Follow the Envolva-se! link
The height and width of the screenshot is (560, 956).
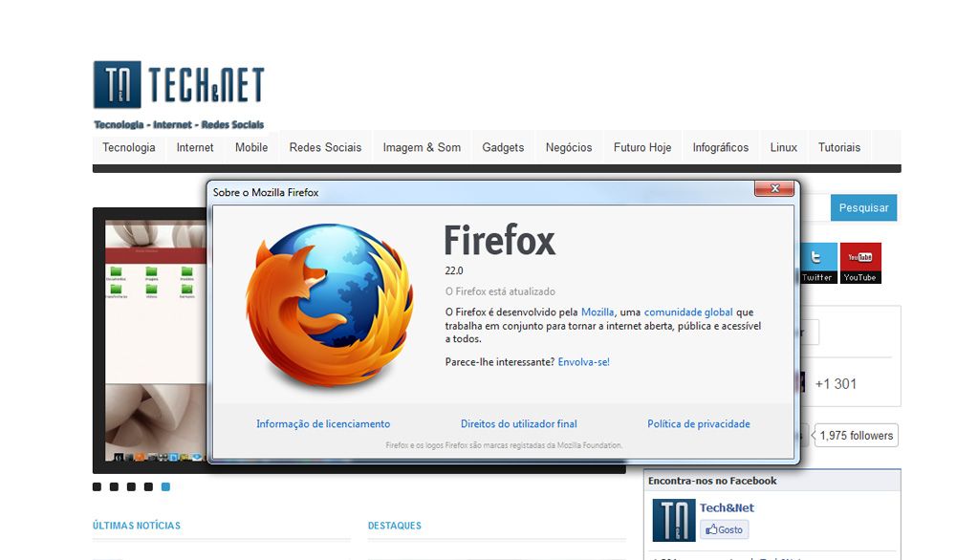point(583,362)
